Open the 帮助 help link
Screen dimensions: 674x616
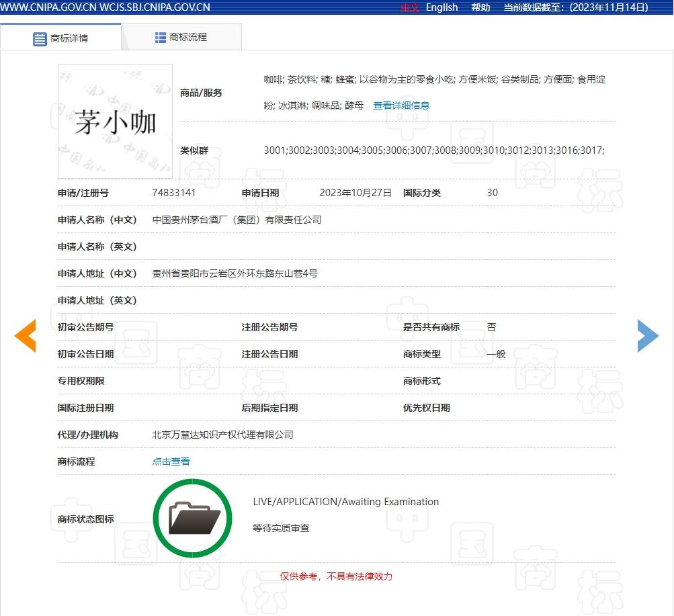click(x=480, y=7)
